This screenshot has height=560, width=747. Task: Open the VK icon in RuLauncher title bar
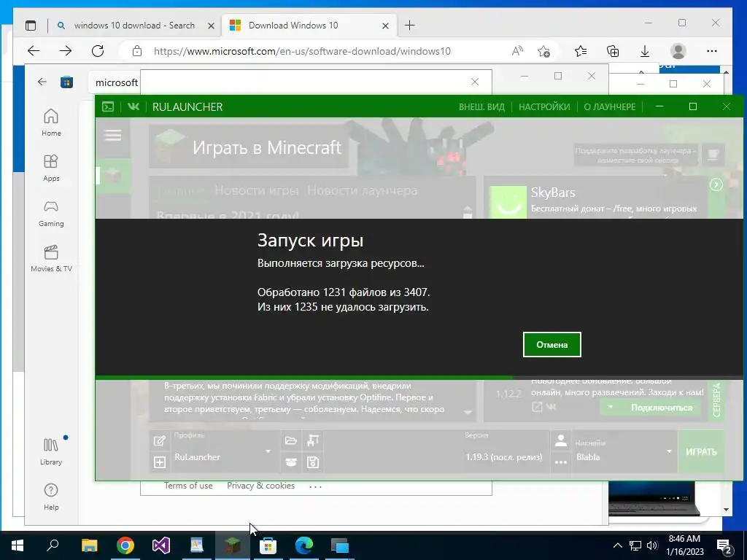[133, 106]
